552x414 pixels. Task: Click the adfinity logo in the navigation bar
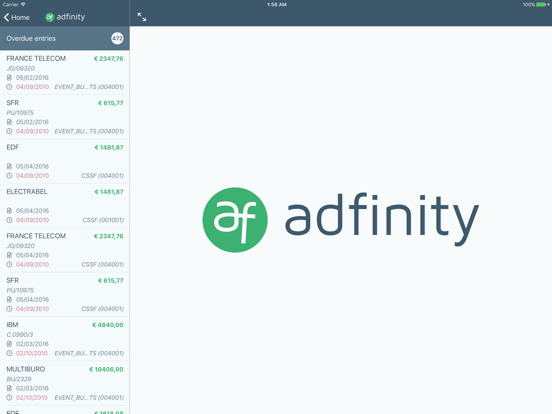65,17
